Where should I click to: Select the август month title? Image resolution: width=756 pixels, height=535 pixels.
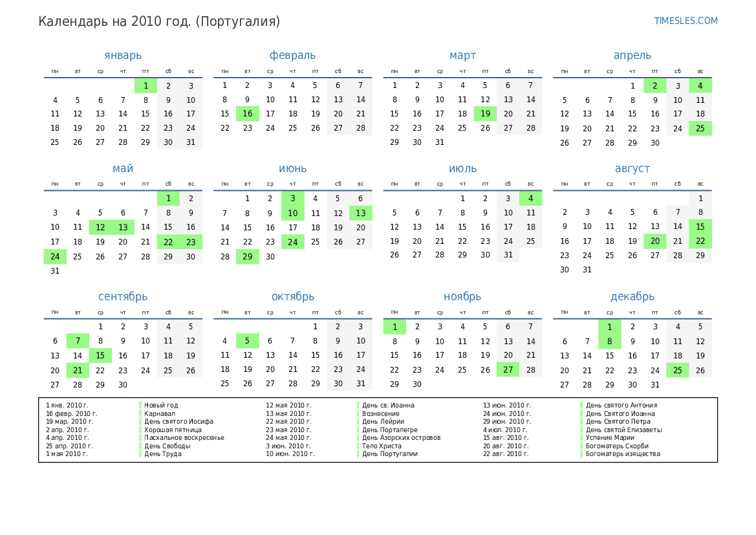[632, 169]
